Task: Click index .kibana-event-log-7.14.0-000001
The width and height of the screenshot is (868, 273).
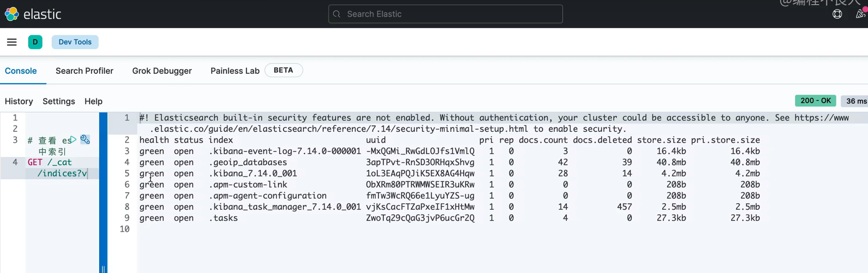Action: [285, 151]
